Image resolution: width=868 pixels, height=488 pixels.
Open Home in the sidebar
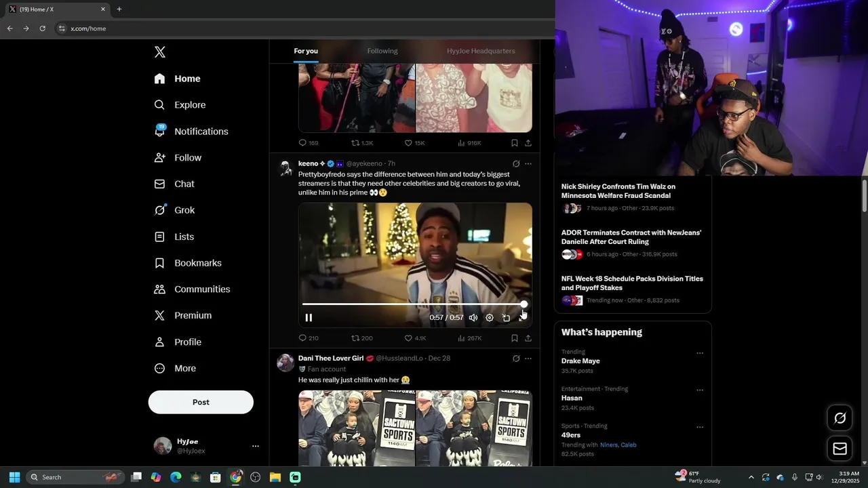point(177,79)
